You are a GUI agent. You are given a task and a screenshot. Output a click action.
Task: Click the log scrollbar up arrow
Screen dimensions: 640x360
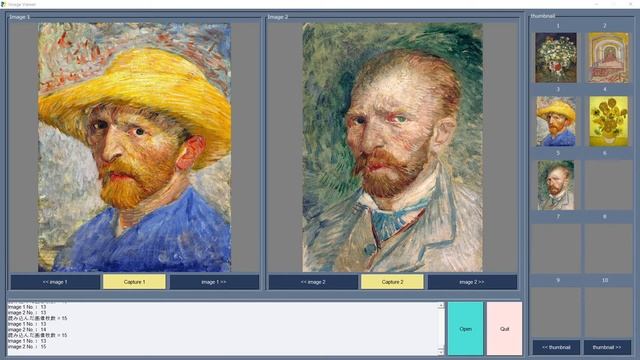[x=441, y=305]
